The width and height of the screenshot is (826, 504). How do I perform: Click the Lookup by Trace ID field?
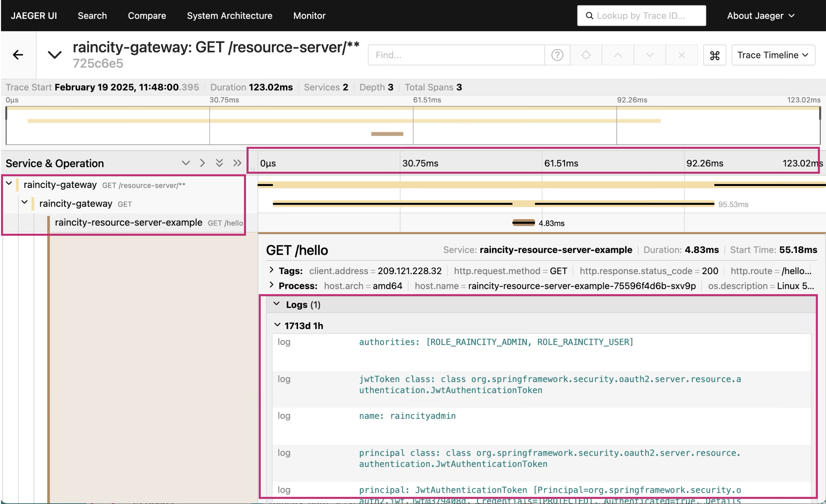(x=641, y=15)
